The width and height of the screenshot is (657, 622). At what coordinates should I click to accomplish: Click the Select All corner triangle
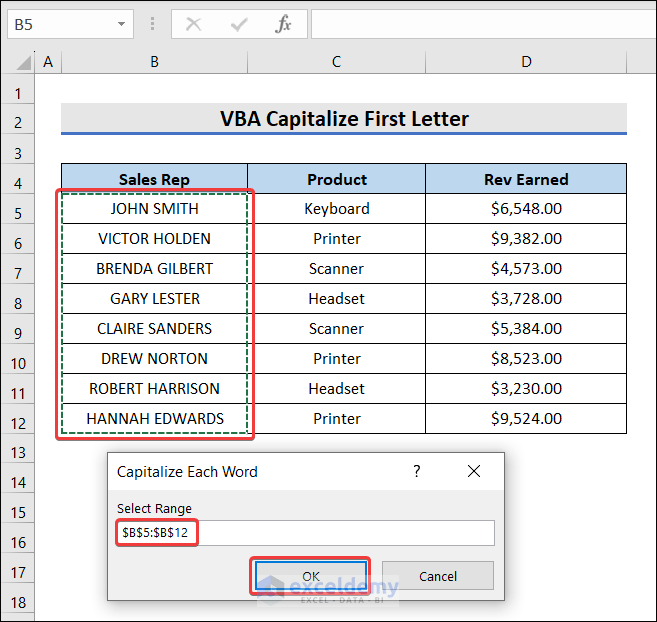tap(23, 62)
